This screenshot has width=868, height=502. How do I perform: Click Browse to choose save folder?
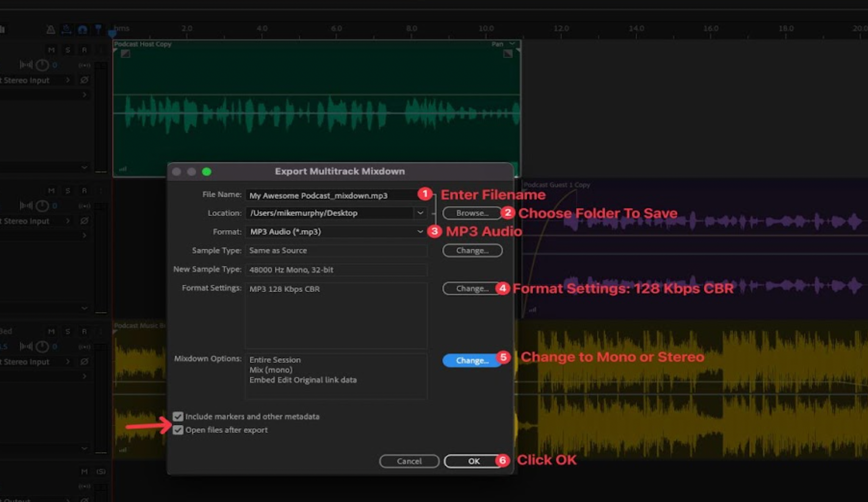tap(472, 213)
